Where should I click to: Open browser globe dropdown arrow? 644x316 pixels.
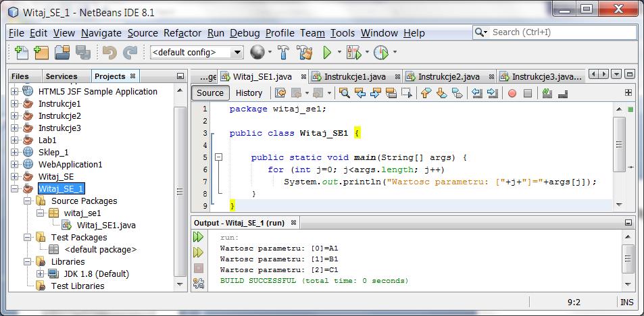[270, 52]
